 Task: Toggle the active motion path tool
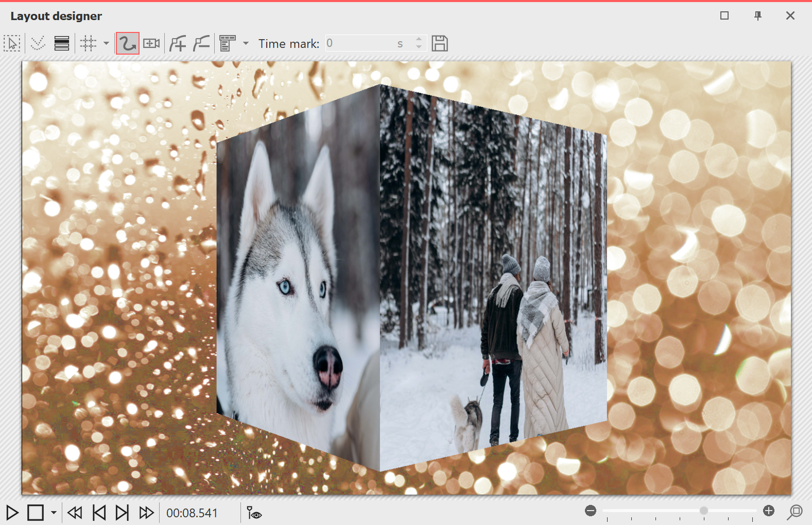(x=127, y=43)
